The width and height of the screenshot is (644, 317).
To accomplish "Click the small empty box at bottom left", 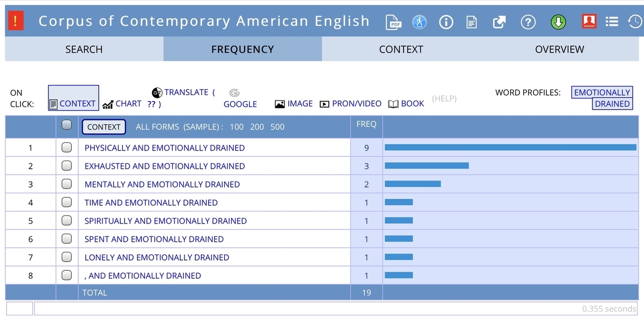I will [x=19, y=308].
